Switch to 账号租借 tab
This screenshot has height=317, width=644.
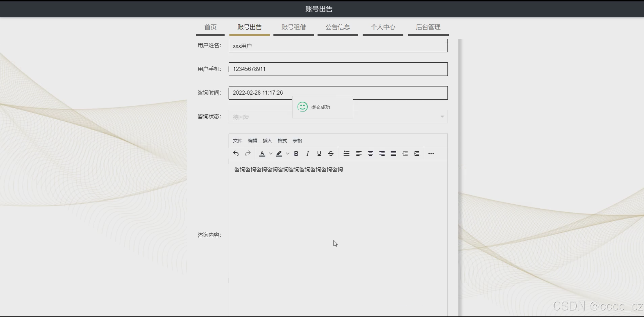pyautogui.click(x=293, y=27)
